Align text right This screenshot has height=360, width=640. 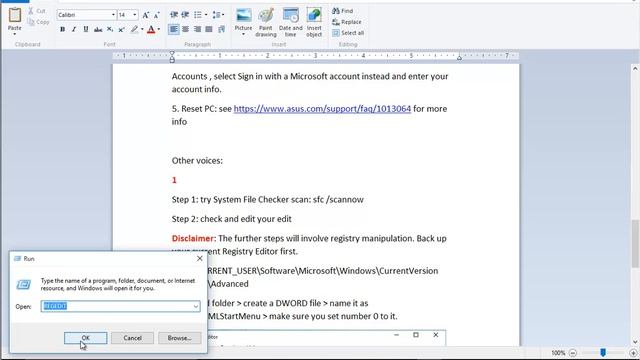[x=198, y=29]
